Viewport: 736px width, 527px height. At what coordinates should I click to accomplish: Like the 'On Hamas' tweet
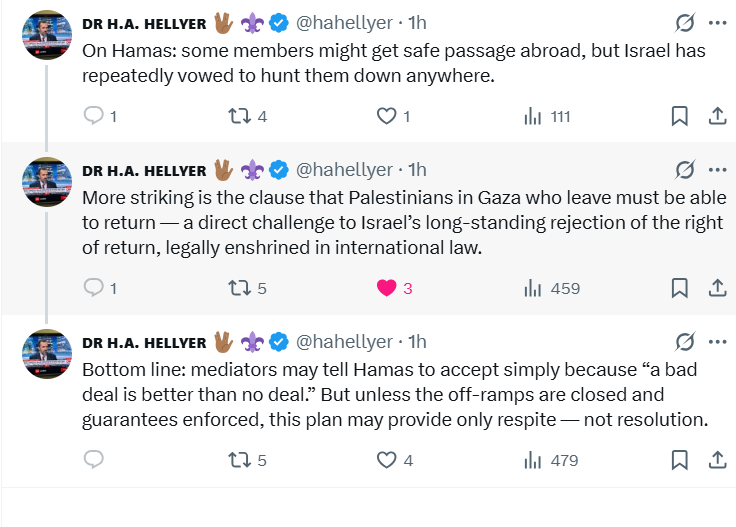click(x=386, y=116)
